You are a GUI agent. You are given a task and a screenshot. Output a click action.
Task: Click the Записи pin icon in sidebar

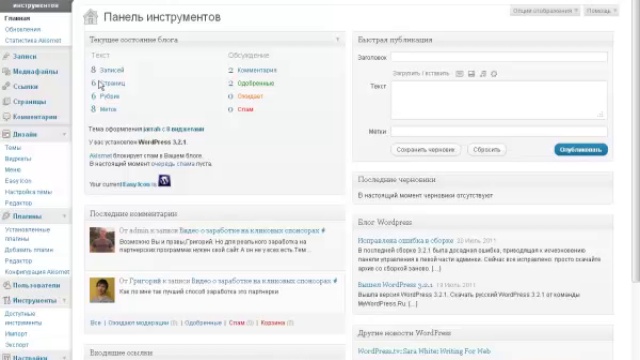click(6, 56)
